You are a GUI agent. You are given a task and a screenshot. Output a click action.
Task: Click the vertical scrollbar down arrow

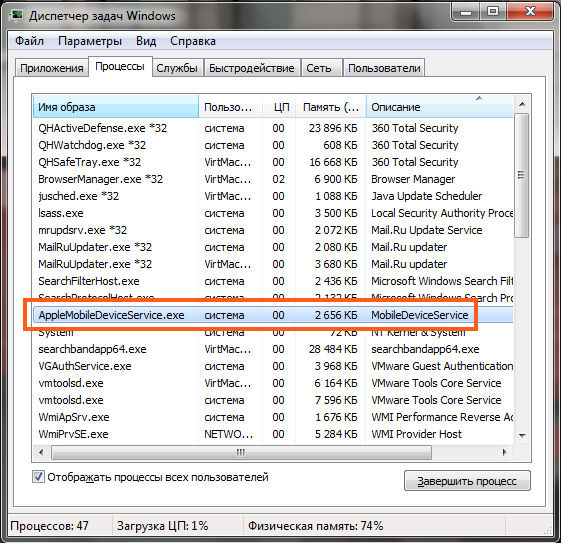[x=522, y=436]
